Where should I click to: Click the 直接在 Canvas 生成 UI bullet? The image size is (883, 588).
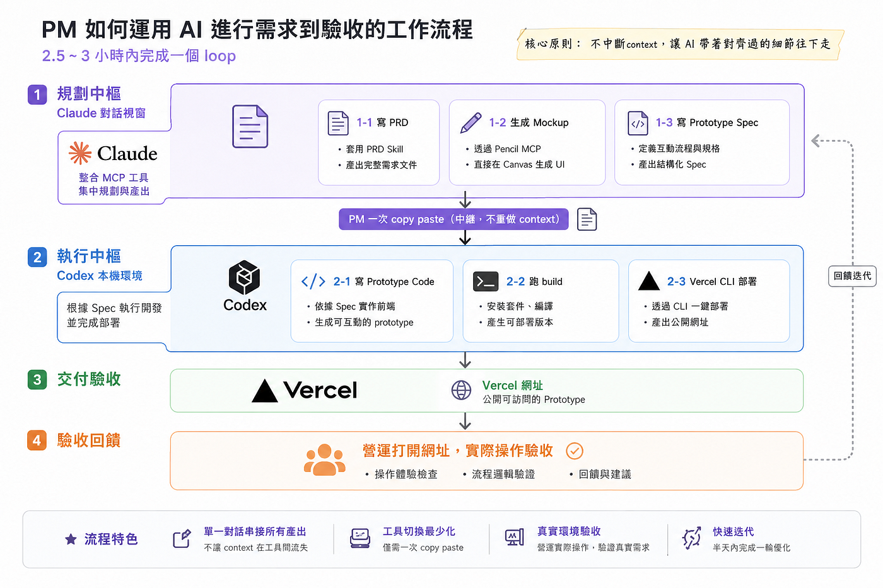point(519,164)
